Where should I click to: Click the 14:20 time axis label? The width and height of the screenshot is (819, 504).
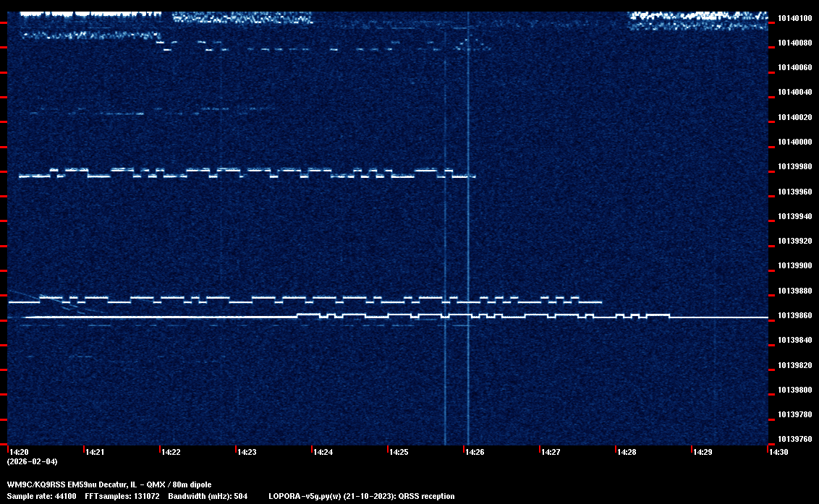20,452
